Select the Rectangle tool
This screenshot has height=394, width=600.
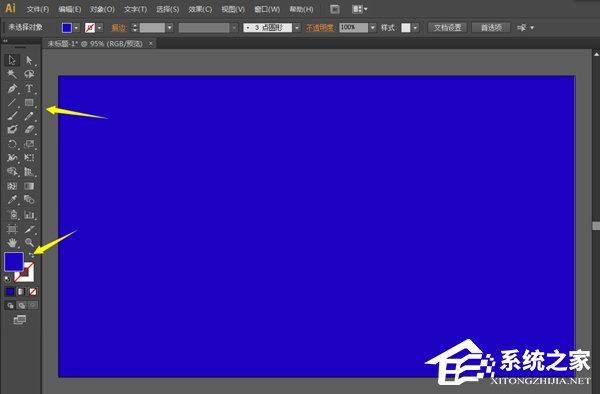29,103
